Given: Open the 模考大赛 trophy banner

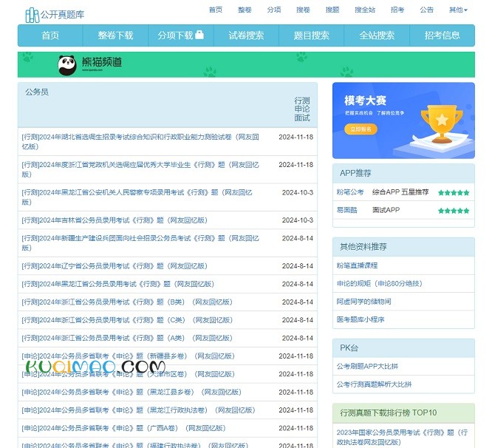Looking at the screenshot, I should click(403, 121).
